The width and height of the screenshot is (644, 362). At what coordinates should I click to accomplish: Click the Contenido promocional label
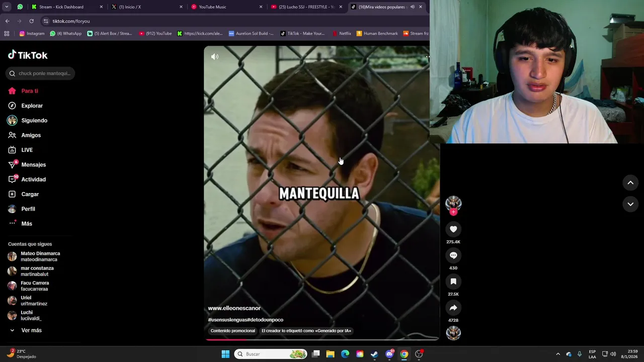click(233, 331)
